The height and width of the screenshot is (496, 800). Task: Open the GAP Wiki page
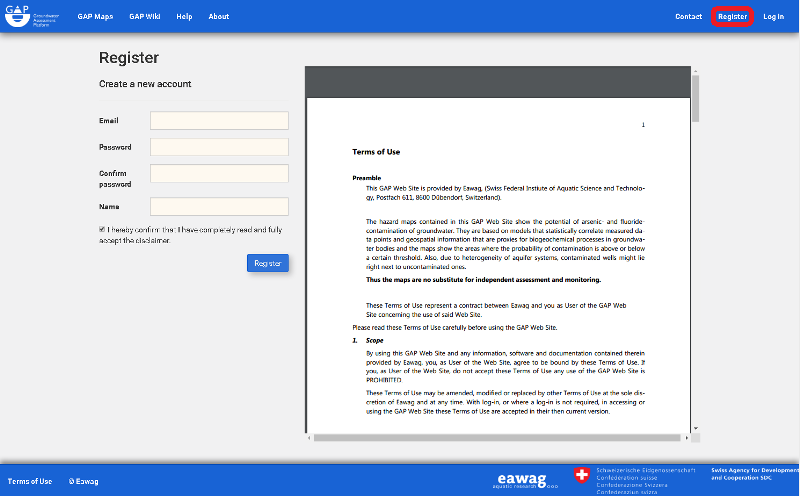(x=145, y=16)
